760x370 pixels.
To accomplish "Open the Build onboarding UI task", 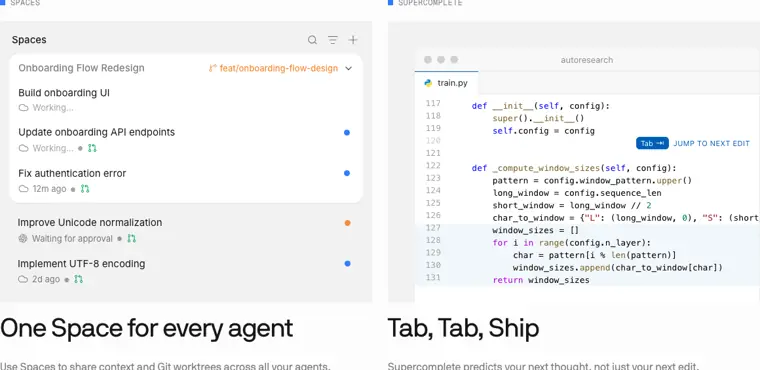I will [x=64, y=93].
